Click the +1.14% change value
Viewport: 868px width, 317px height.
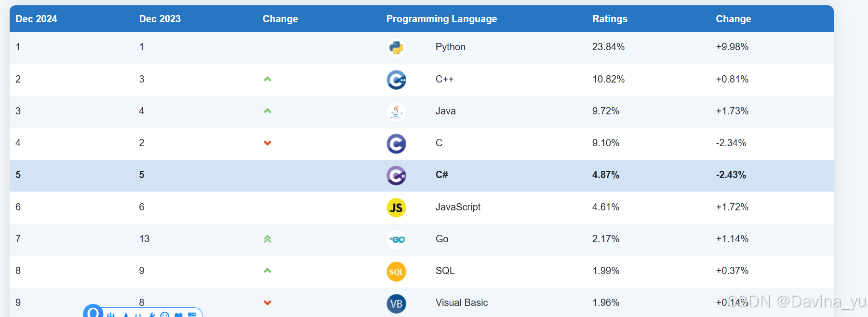click(732, 239)
